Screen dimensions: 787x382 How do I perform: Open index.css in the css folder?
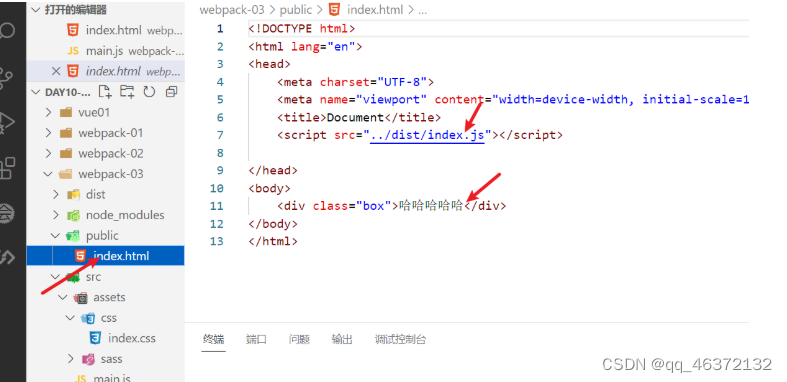(132, 338)
